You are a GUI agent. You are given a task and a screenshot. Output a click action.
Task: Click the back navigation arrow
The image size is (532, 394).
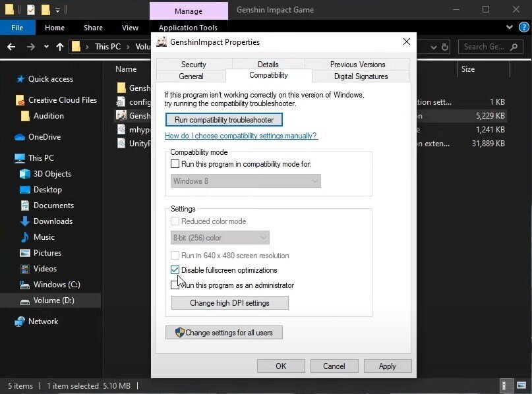11,47
